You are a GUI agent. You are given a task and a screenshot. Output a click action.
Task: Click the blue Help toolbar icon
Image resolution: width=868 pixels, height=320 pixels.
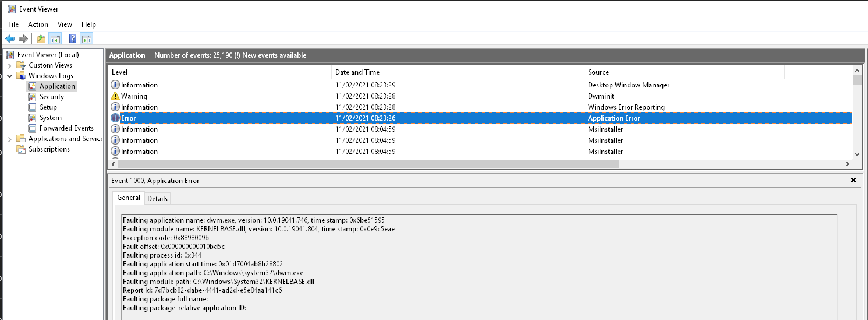click(73, 39)
